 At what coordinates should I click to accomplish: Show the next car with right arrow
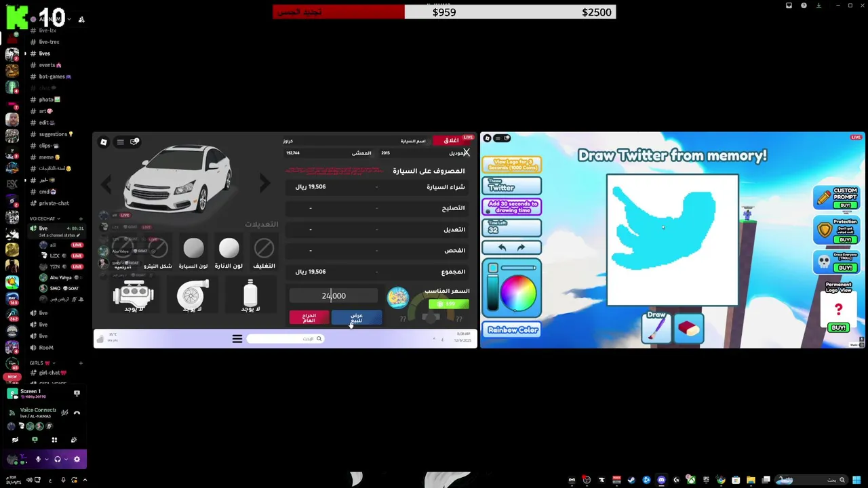coord(264,183)
